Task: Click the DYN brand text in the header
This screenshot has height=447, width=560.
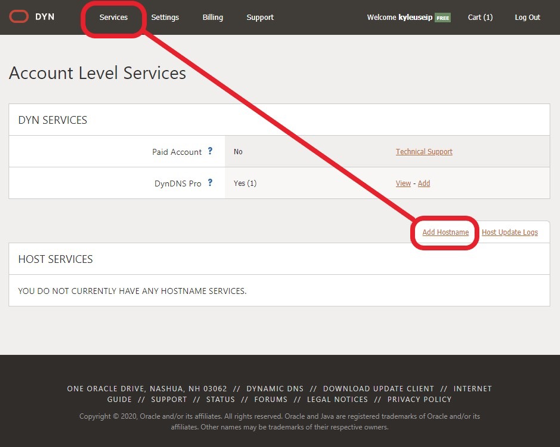Action: 45,17
